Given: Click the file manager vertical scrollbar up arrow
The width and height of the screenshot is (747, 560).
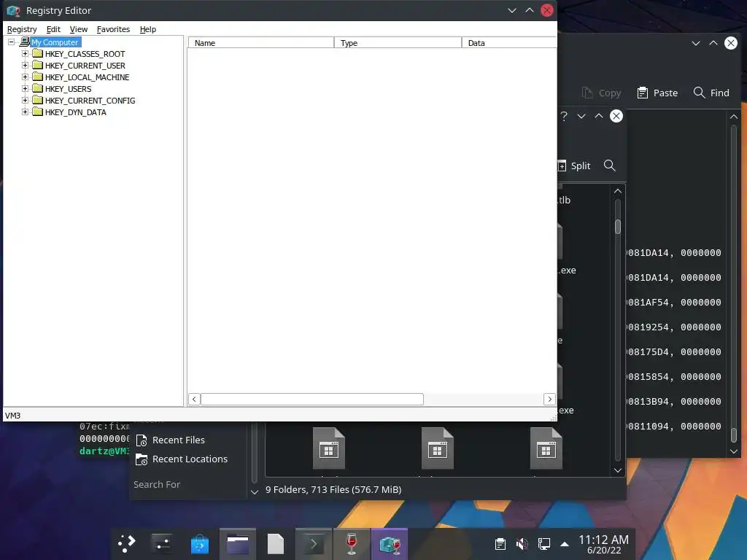Looking at the screenshot, I should [618, 191].
